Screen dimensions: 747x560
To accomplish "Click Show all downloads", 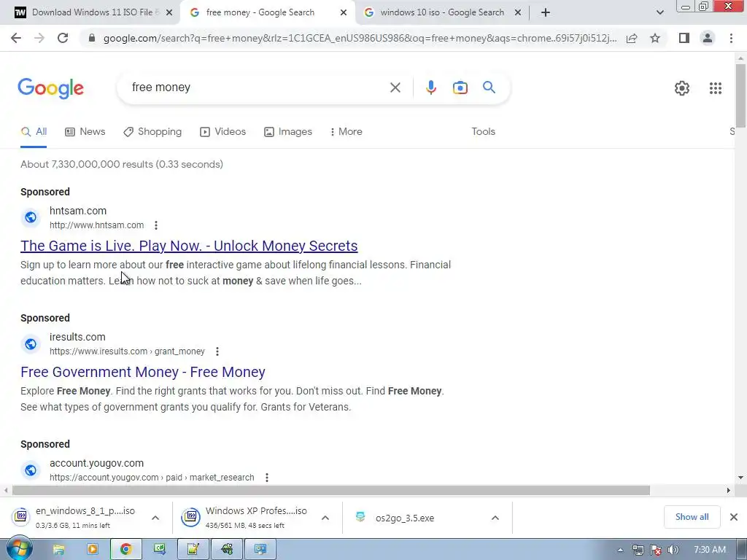I will point(692,517).
